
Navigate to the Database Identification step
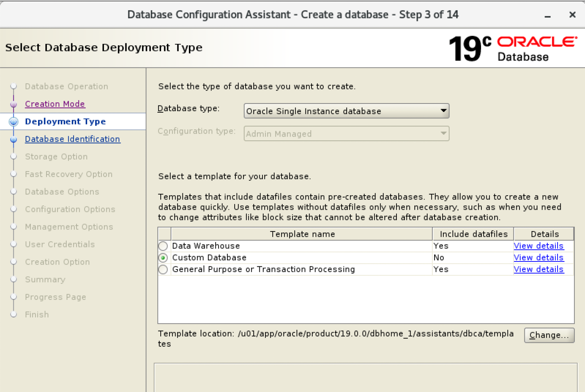click(72, 139)
